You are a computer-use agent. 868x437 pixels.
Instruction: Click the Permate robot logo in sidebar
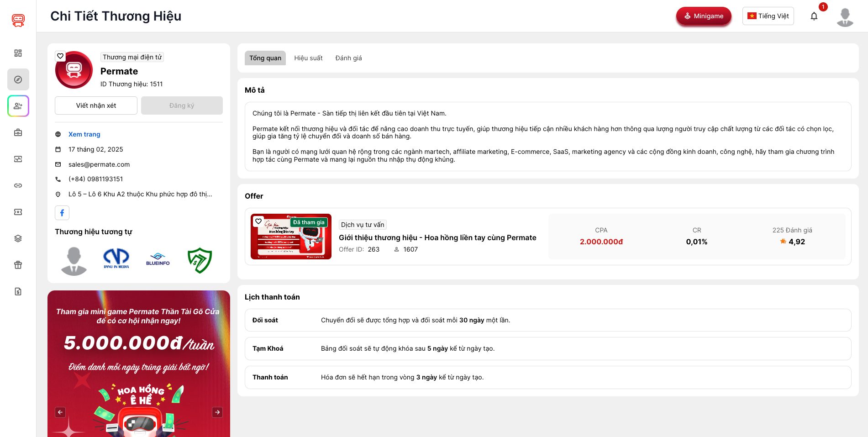click(x=18, y=20)
